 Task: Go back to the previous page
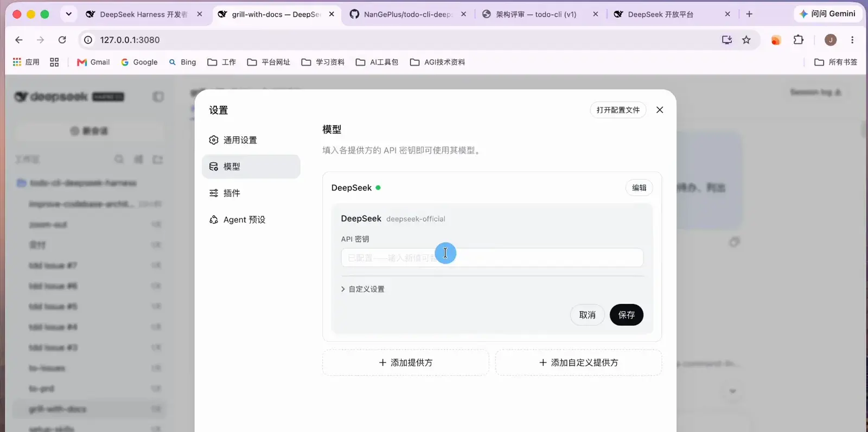coord(19,40)
